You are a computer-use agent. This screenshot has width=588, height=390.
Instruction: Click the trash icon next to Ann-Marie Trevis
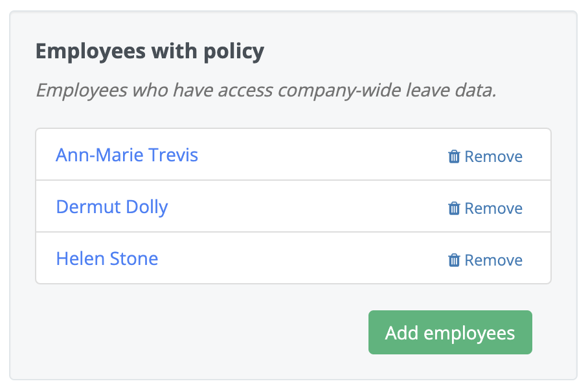pyautogui.click(x=453, y=155)
